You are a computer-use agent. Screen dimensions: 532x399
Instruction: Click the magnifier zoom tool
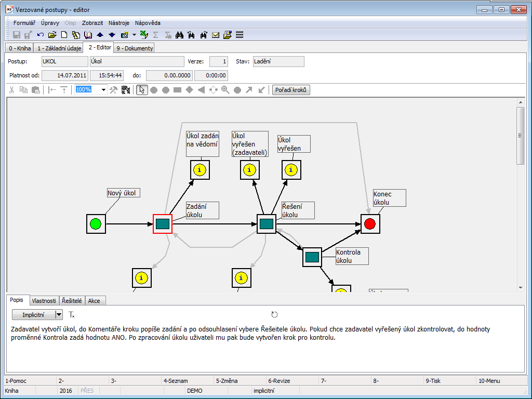click(225, 90)
